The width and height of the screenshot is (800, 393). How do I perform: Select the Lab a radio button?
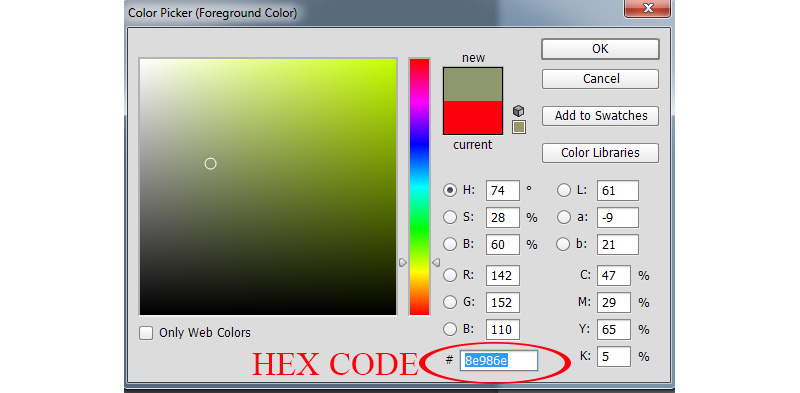(564, 217)
